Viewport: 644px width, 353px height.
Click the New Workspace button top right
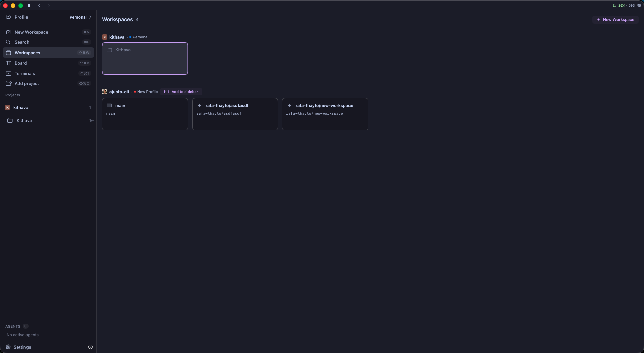point(615,20)
